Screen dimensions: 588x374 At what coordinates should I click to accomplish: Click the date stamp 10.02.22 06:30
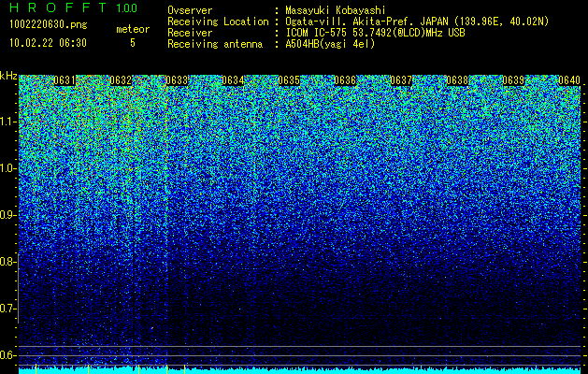point(48,43)
